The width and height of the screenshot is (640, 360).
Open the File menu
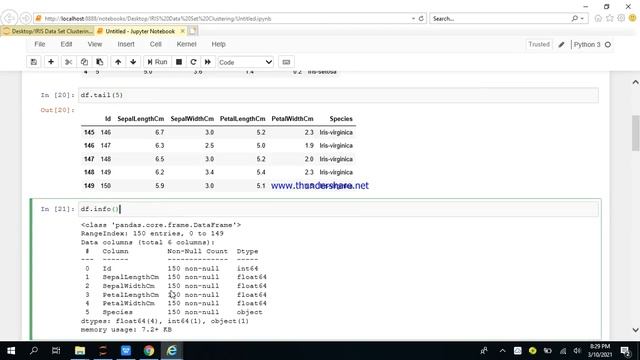pyautogui.click(x=40, y=44)
